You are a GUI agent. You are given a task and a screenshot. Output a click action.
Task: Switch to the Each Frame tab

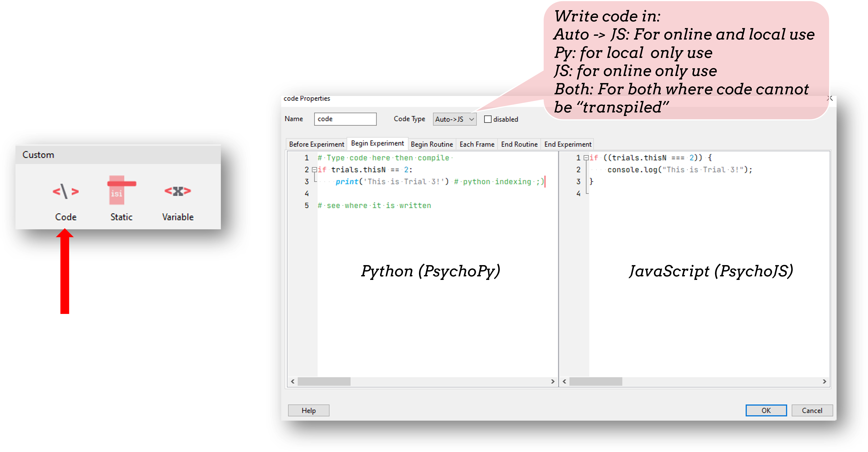click(477, 144)
